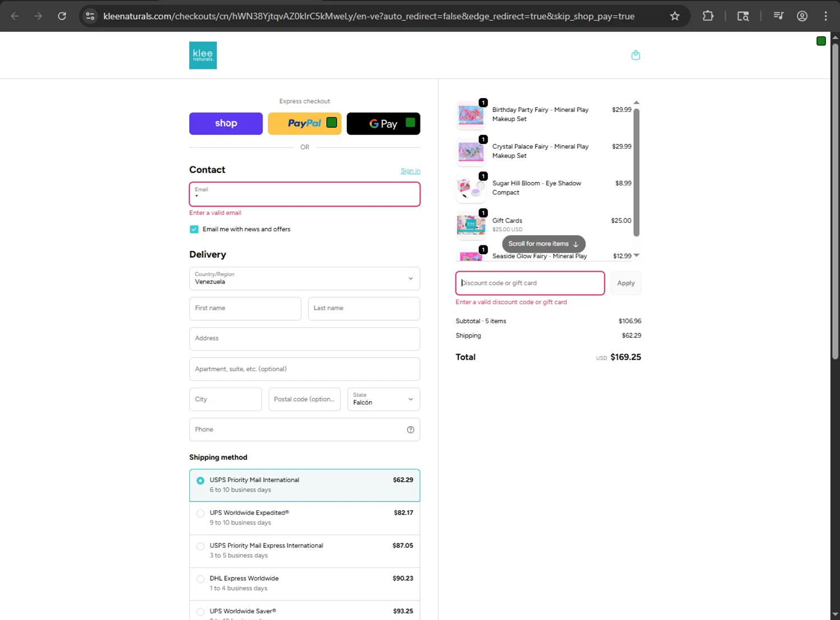
Task: Click the Google Lens search icon in the toolbar
Action: click(x=743, y=16)
